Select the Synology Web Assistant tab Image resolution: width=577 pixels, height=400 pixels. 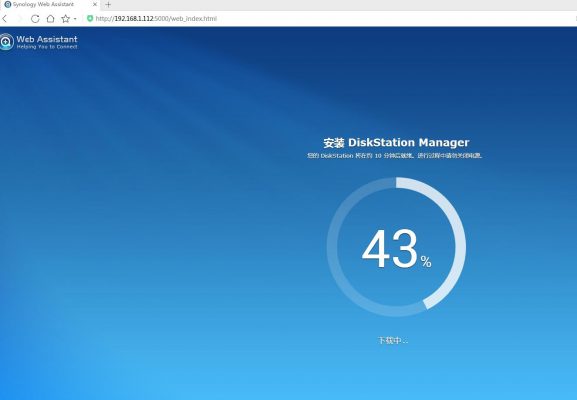click(50, 5)
